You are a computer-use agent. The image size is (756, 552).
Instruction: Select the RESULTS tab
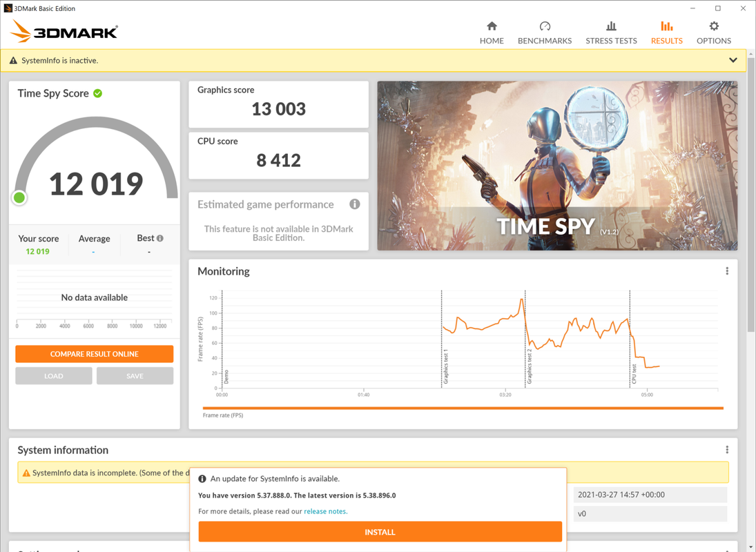point(666,32)
